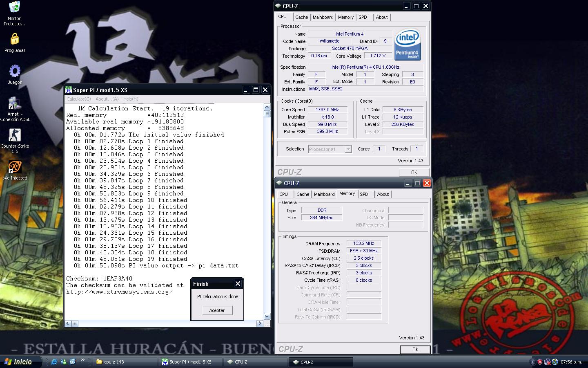Select About tab in lower CPU-Z window

[383, 194]
